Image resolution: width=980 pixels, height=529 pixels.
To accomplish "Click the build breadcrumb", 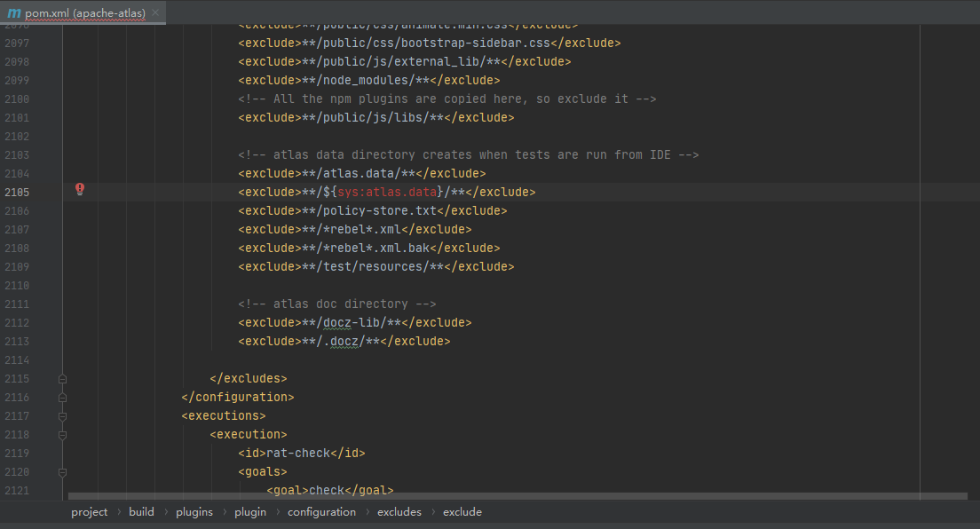I will pos(141,512).
